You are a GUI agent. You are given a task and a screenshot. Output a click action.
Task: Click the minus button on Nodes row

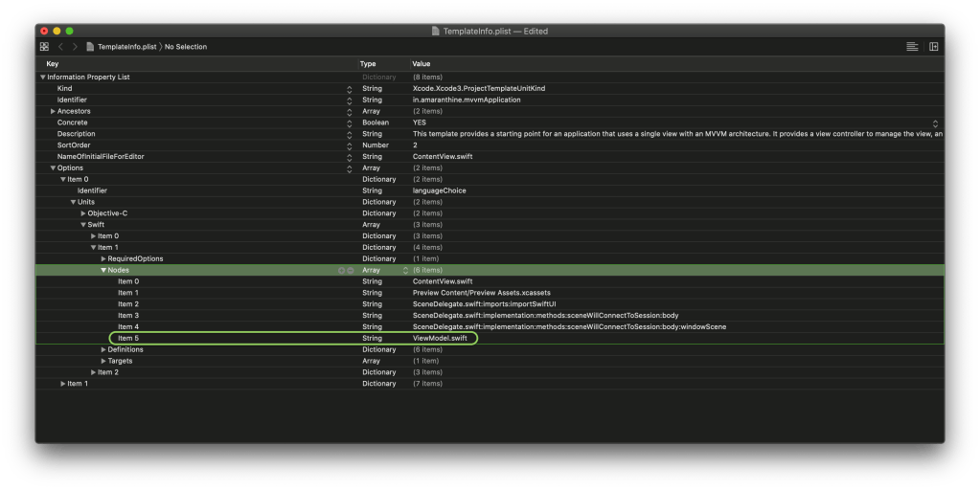[351, 270]
